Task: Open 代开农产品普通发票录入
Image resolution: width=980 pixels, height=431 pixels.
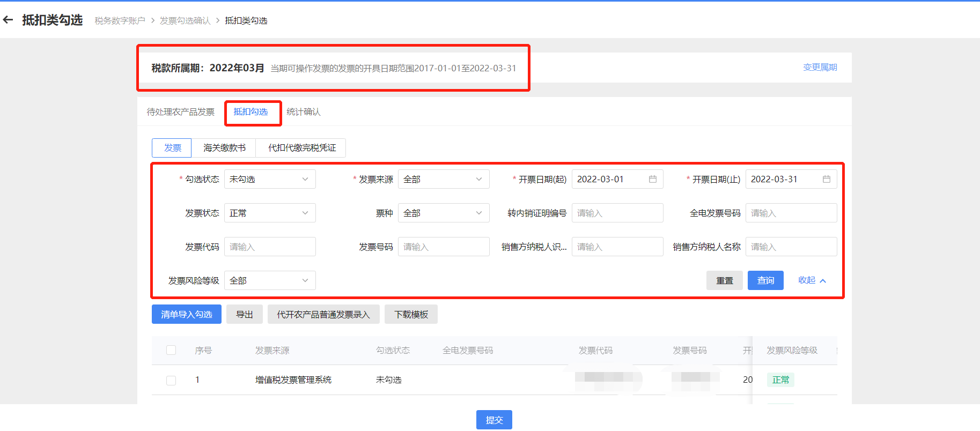Action: [323, 314]
